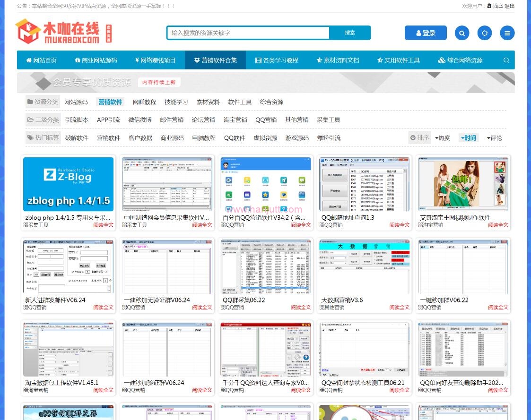The image size is (531, 420).
Task: Open the QQ邮箱地址查询1.3 thumbnail
Action: (x=365, y=184)
